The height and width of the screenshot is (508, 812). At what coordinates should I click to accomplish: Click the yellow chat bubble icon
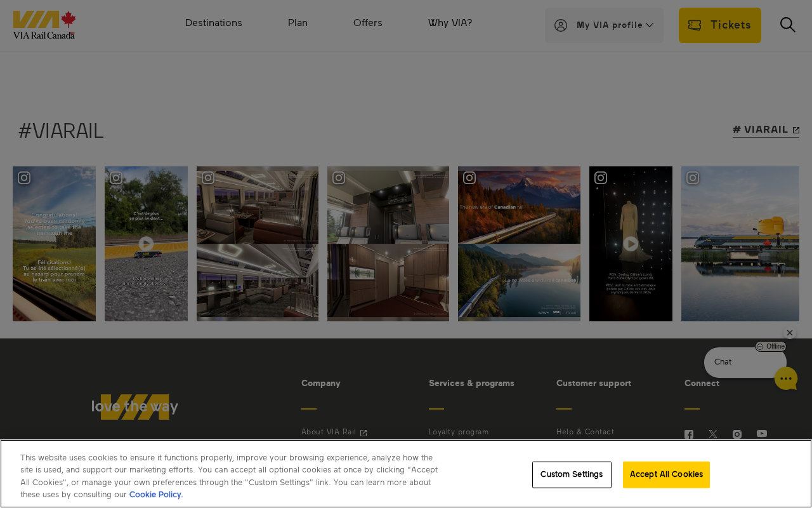click(x=786, y=378)
